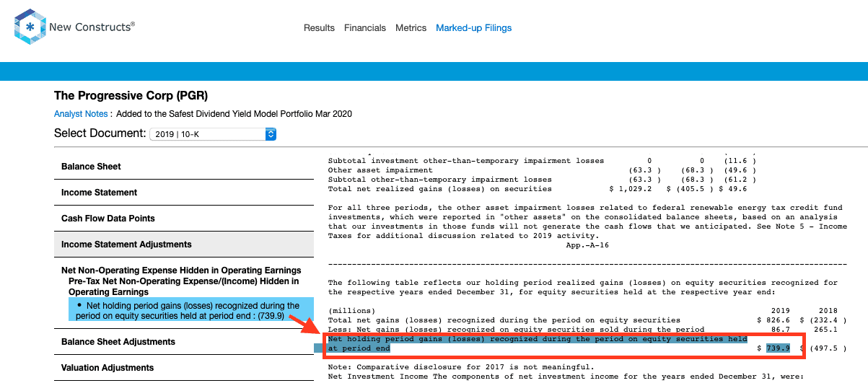The width and height of the screenshot is (868, 383).
Task: Click the New Constructs hexagon logo
Action: click(29, 27)
